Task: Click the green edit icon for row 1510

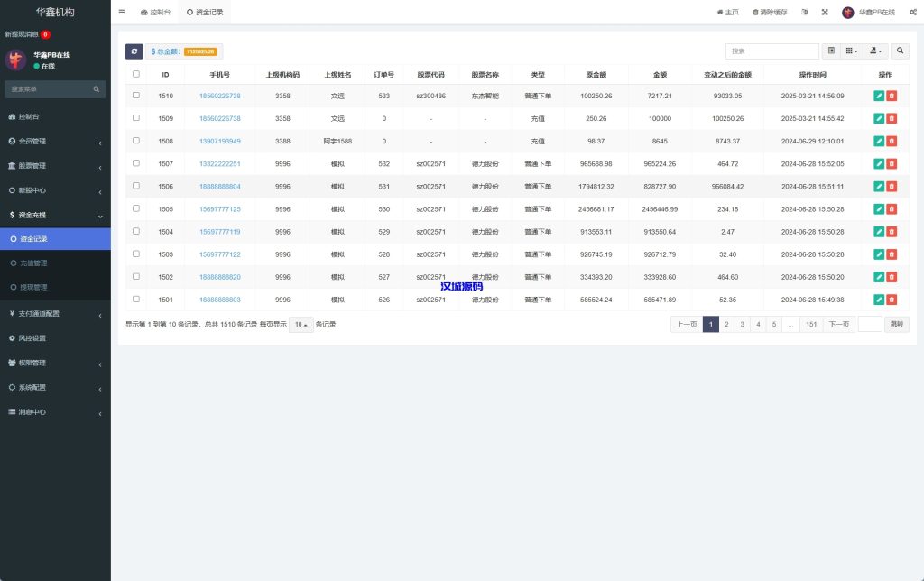Action: pyautogui.click(x=879, y=96)
